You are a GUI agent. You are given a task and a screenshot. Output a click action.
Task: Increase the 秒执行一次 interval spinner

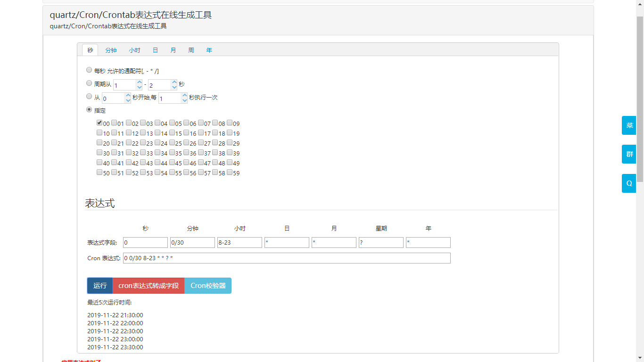click(x=184, y=95)
